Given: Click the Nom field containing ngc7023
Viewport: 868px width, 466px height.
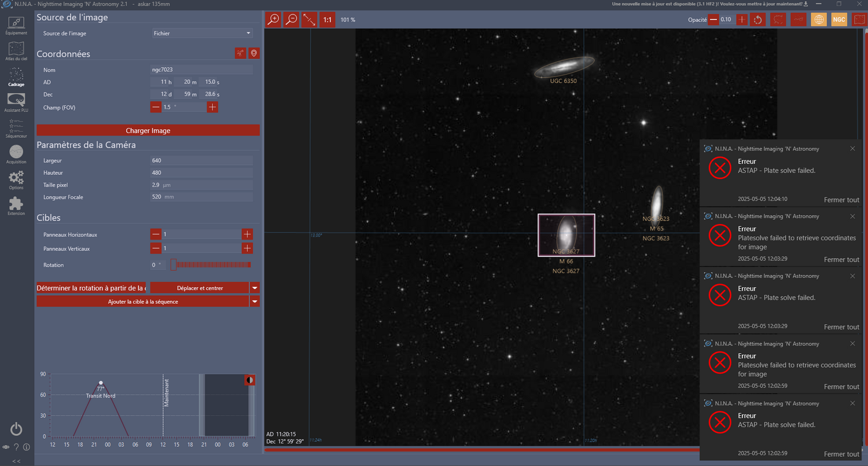Looking at the screenshot, I should pyautogui.click(x=202, y=69).
